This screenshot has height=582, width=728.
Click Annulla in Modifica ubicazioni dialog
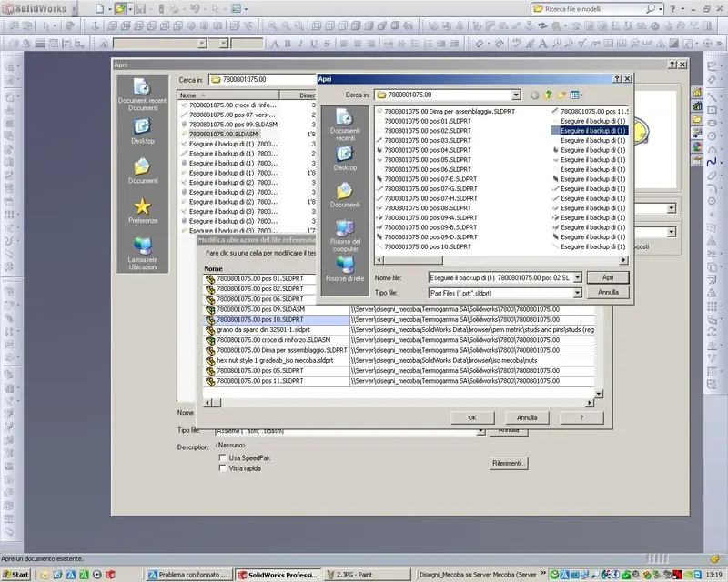(x=527, y=417)
